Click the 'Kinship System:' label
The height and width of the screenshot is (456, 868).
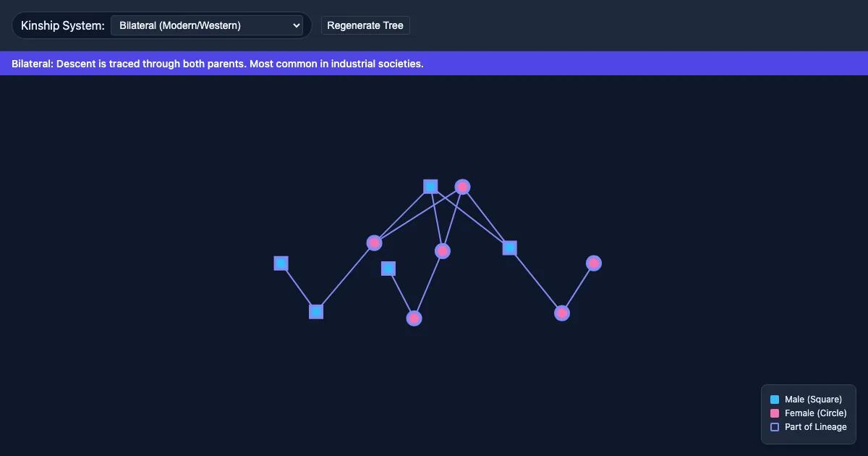click(63, 25)
